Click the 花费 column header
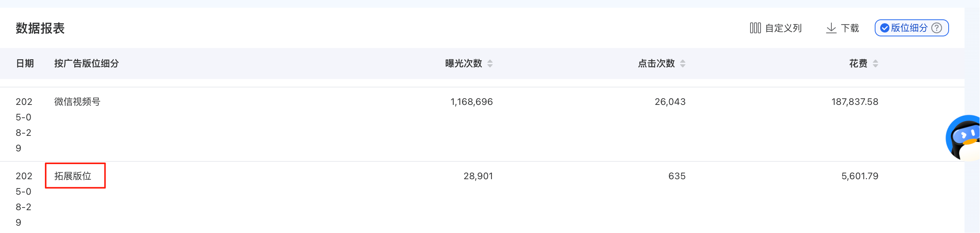 [x=858, y=63]
